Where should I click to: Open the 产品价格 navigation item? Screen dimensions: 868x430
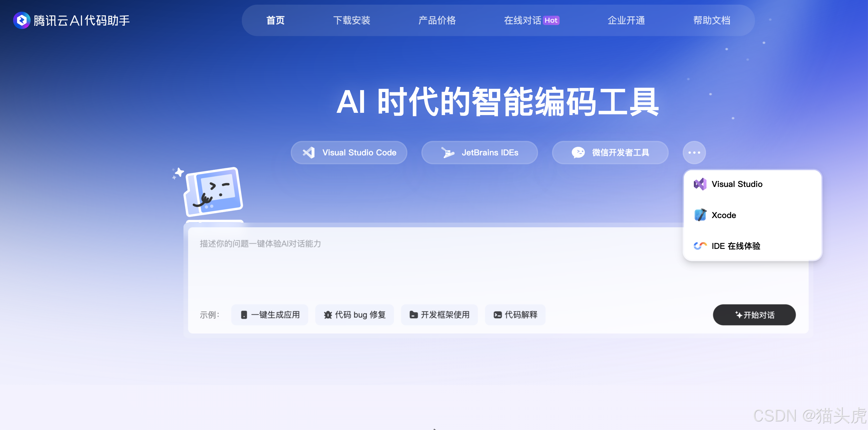pyautogui.click(x=437, y=20)
